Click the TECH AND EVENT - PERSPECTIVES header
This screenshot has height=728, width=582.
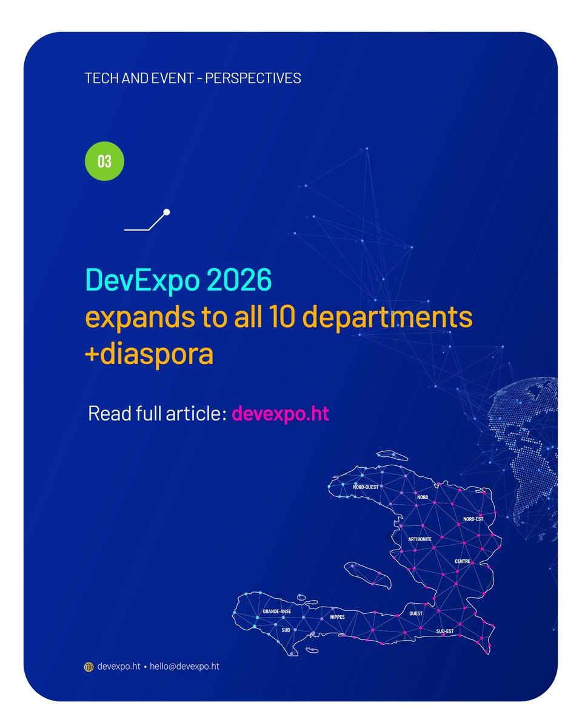tap(193, 78)
